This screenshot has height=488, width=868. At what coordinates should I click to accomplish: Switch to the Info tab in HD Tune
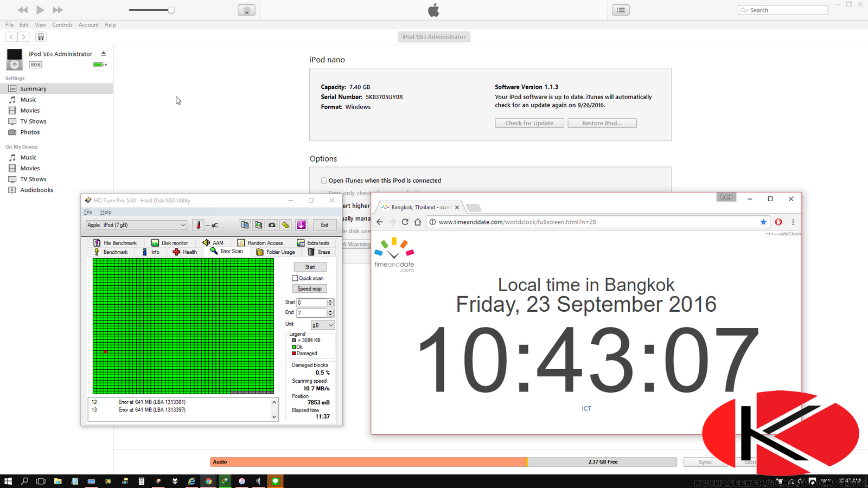pos(151,252)
